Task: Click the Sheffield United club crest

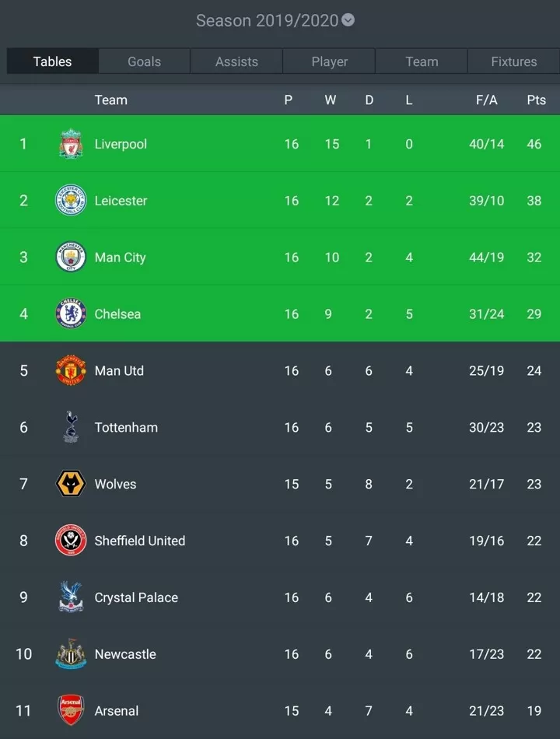Action: point(71,540)
